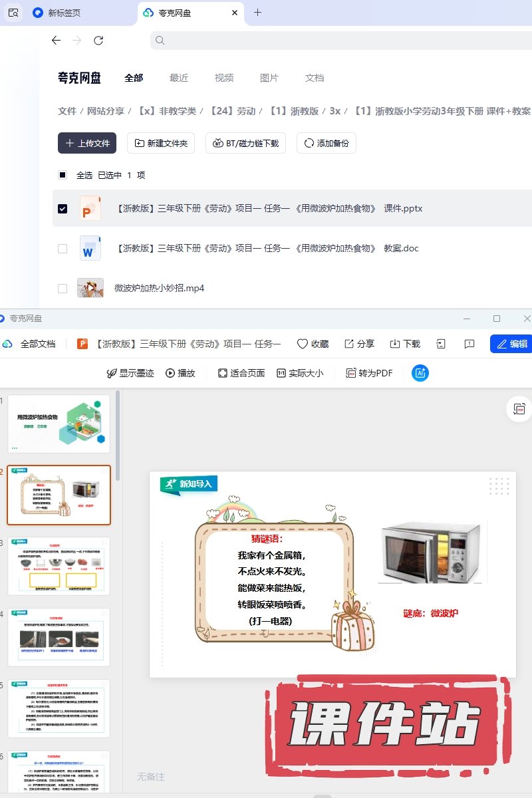Click the save-to-drive transfer icon
Screen dimensions: 532x798
click(441, 344)
